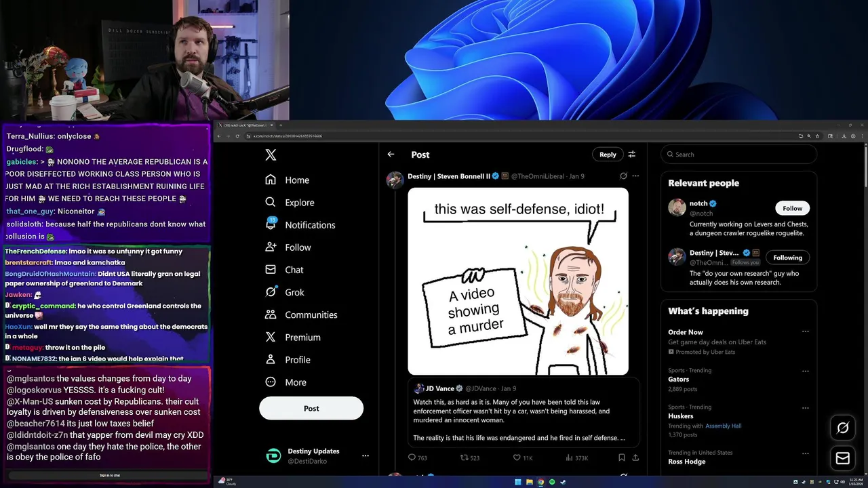Share the post via share icon

635,457
